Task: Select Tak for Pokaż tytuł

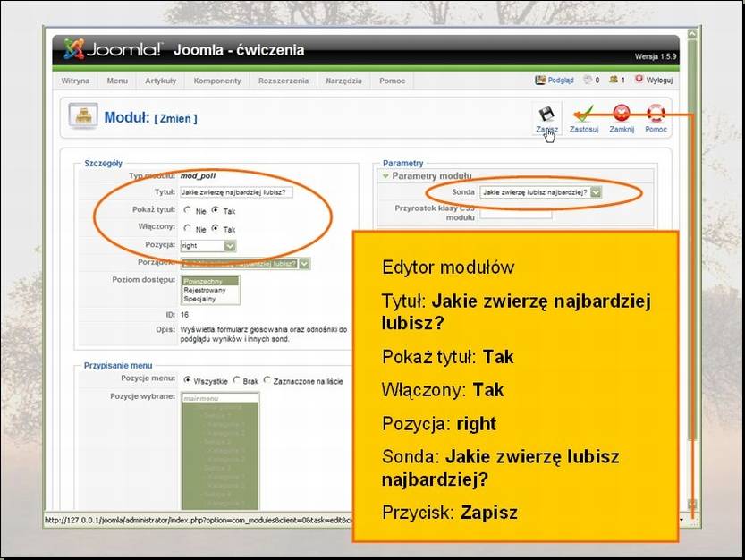Action: (x=216, y=210)
